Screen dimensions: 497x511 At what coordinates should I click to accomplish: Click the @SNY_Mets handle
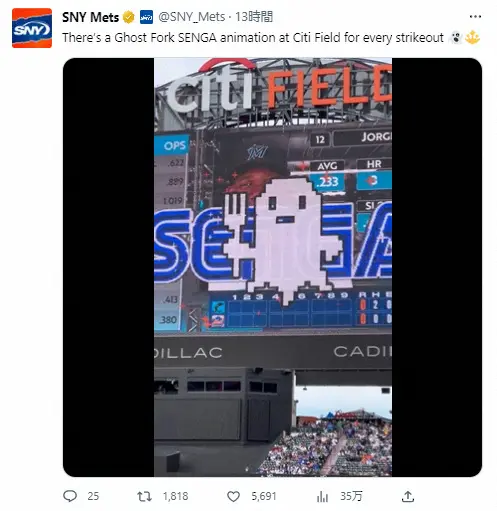click(x=192, y=17)
